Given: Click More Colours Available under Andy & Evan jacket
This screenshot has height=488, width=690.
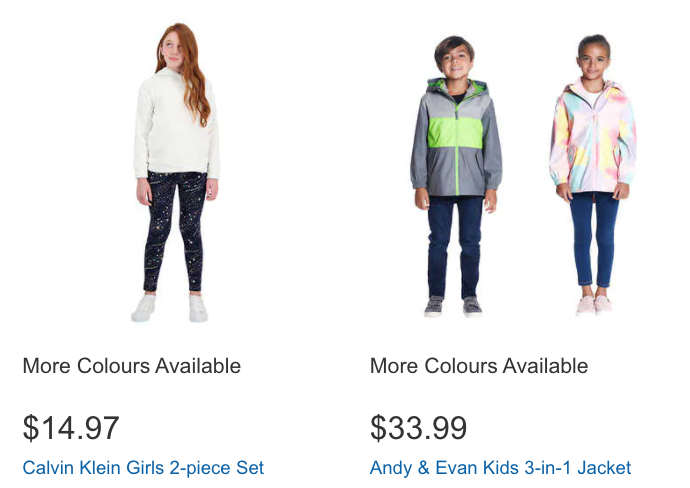Looking at the screenshot, I should point(479,366).
